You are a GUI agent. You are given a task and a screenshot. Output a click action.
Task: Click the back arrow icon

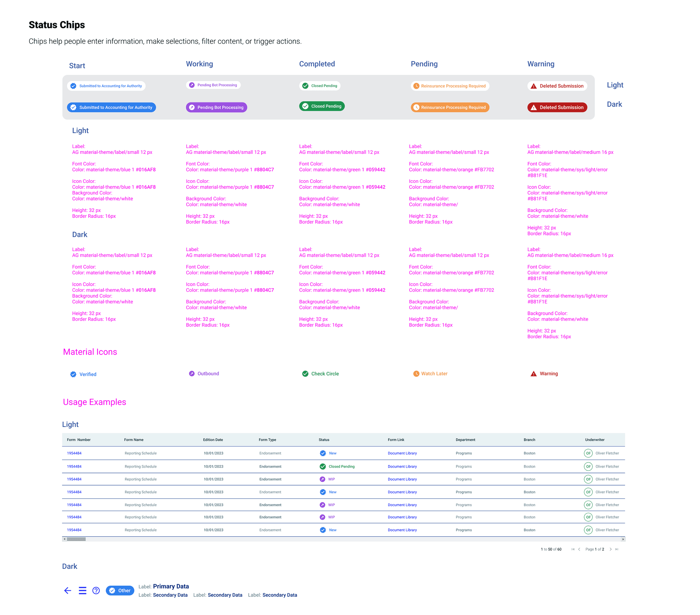[x=68, y=591]
